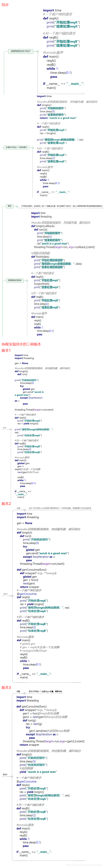
Task: Click the red heading 同步
Action: 5,5
